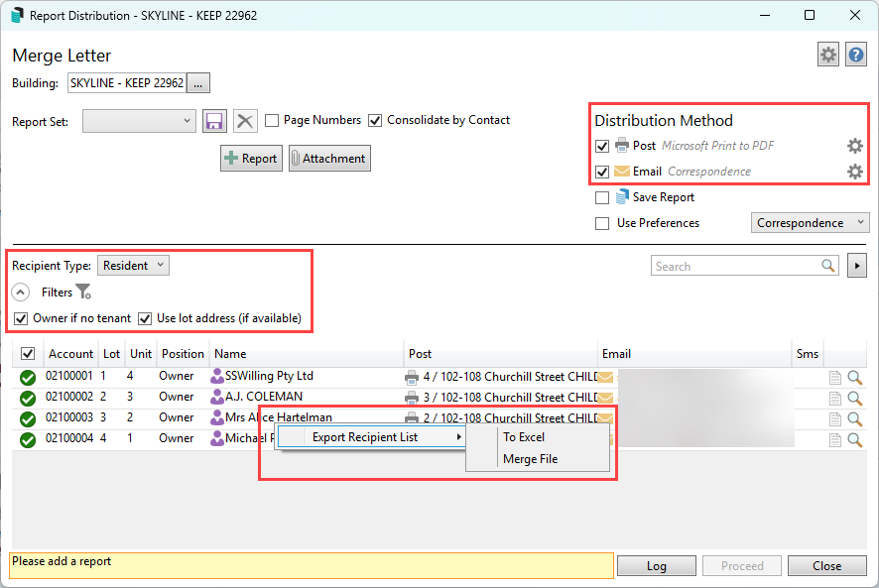Click document icon in account 02100004 row
The image size is (879, 588).
point(835,440)
